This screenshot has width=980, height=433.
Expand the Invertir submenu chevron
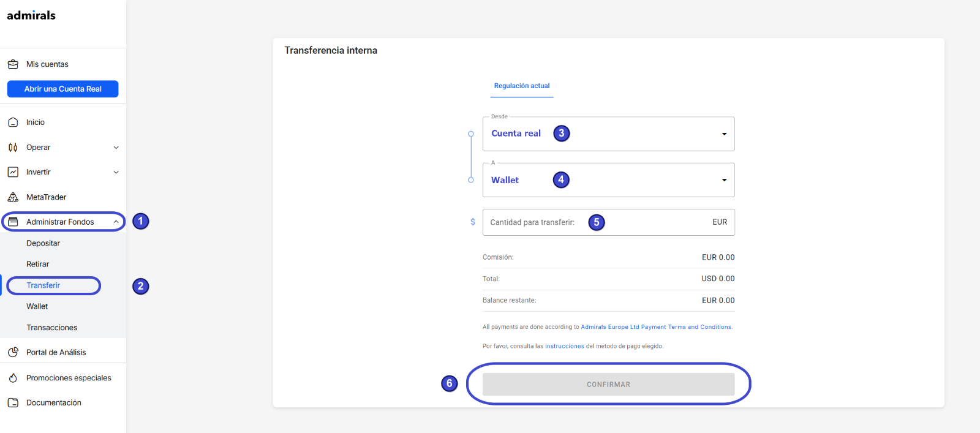(x=116, y=172)
